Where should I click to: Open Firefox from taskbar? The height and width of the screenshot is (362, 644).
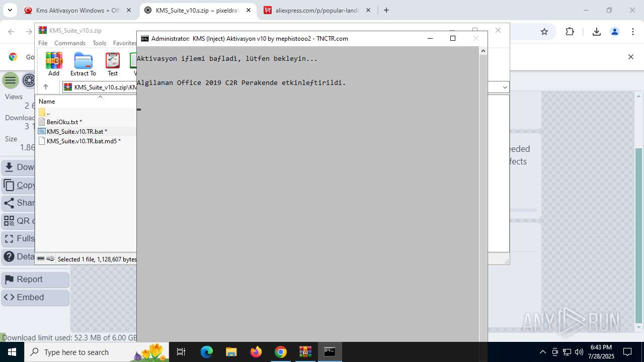[x=256, y=352]
